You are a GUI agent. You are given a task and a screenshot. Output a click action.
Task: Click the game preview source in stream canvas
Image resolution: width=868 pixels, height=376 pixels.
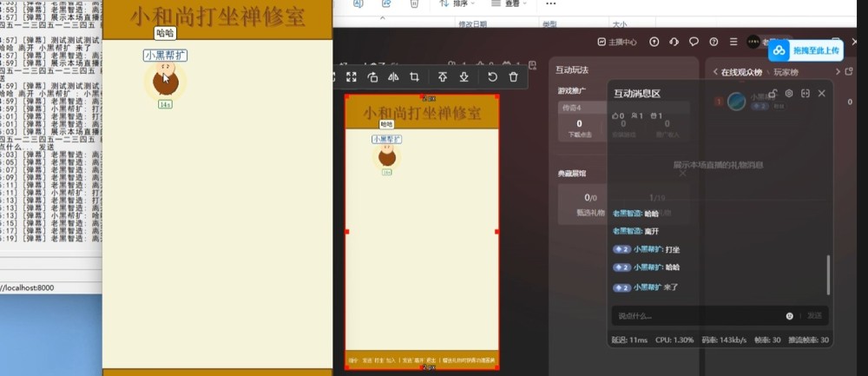point(422,232)
